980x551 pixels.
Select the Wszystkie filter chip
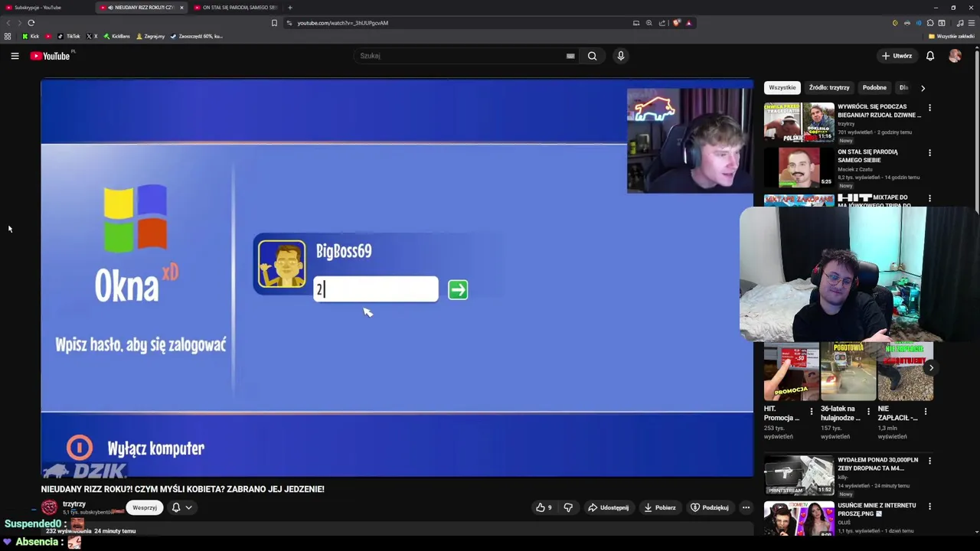[x=782, y=88]
